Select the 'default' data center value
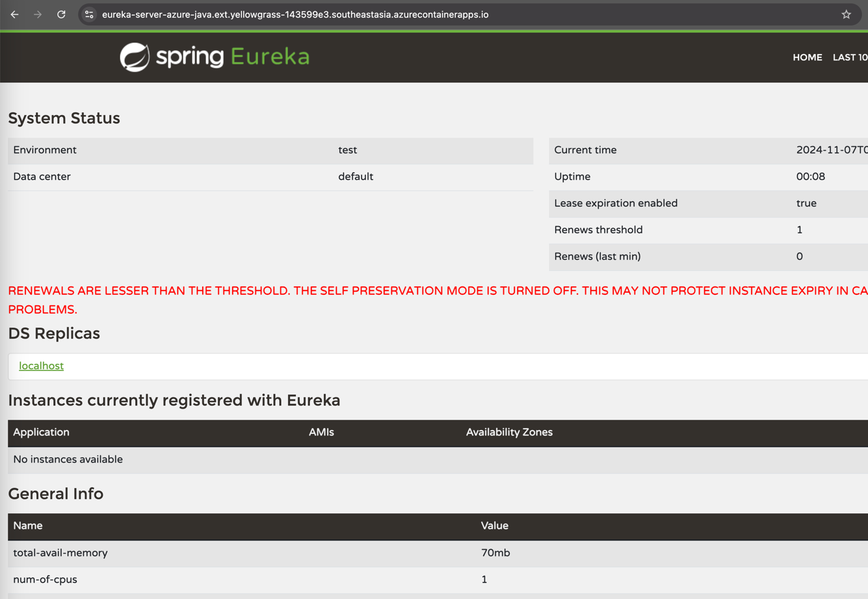The width and height of the screenshot is (868, 599). click(x=356, y=177)
